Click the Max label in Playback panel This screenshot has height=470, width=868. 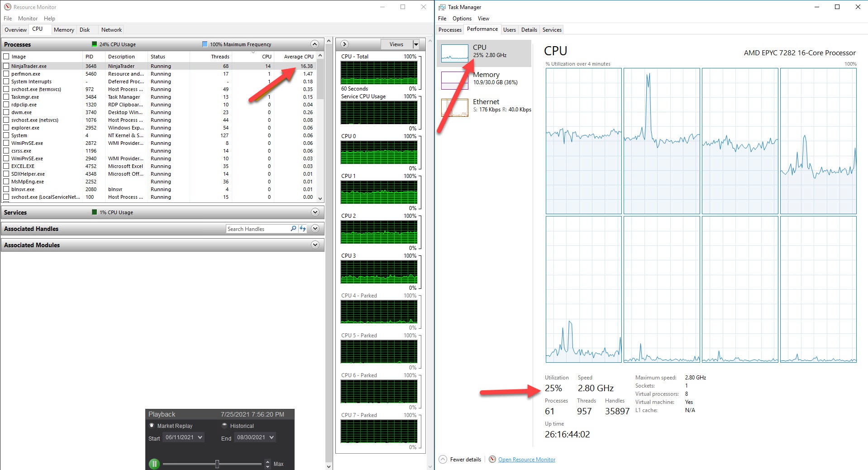click(278, 464)
